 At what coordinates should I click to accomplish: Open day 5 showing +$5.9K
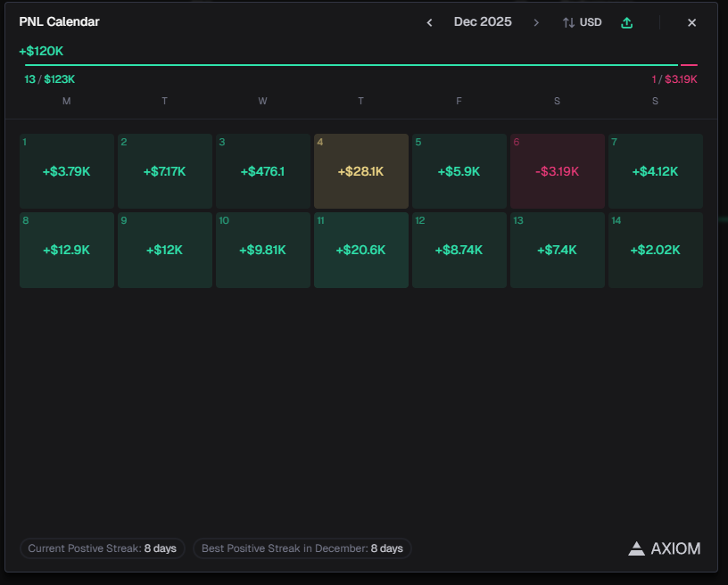(459, 171)
